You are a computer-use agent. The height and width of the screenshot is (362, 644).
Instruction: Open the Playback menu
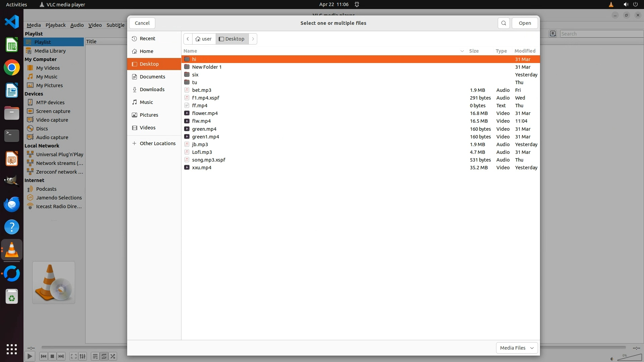(55, 25)
